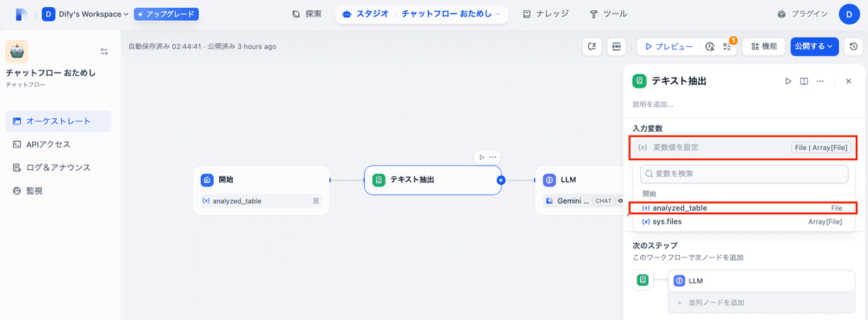868x320 pixels.
Task: Open the 変数値を設定 input variable selector
Action: (744, 147)
